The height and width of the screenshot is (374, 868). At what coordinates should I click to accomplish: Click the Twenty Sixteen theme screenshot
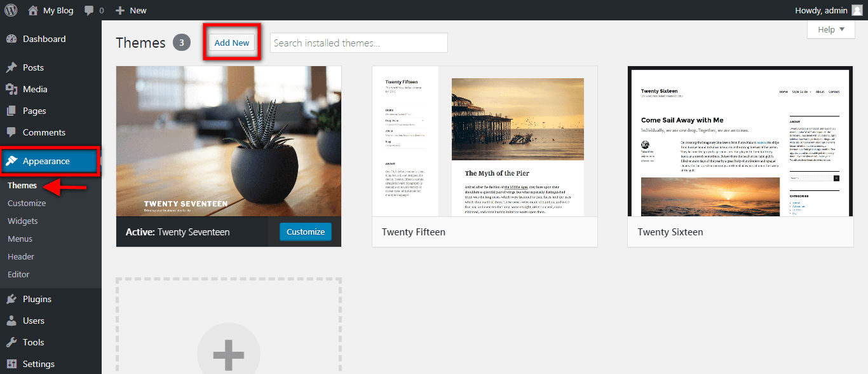coord(740,141)
